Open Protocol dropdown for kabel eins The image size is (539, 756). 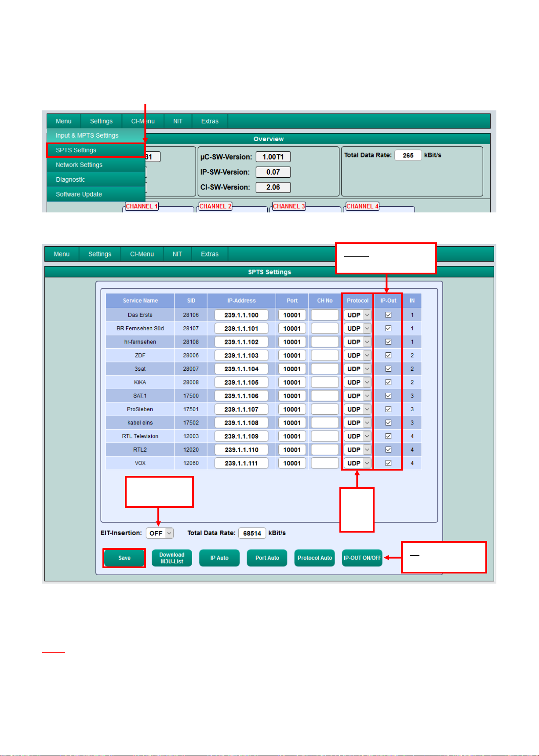pos(358,423)
